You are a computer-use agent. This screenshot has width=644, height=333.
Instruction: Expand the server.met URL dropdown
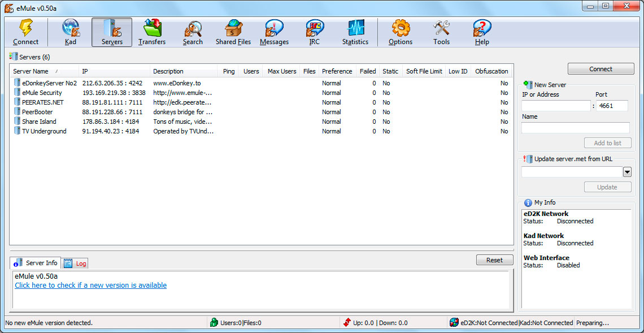(x=627, y=172)
